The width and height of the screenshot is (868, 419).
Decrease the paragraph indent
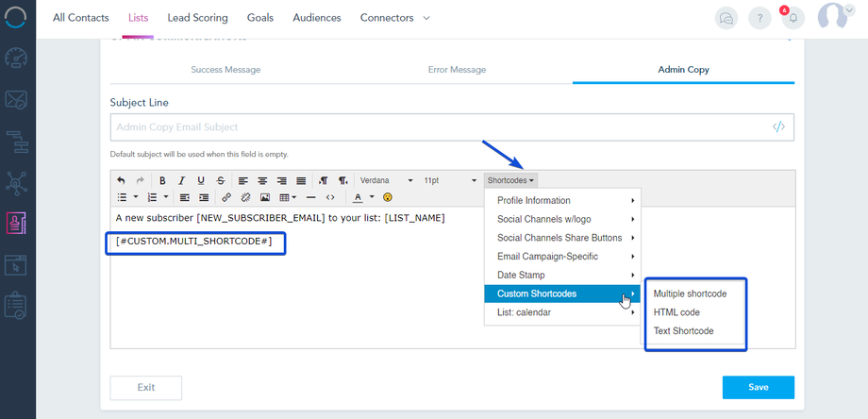(x=185, y=197)
